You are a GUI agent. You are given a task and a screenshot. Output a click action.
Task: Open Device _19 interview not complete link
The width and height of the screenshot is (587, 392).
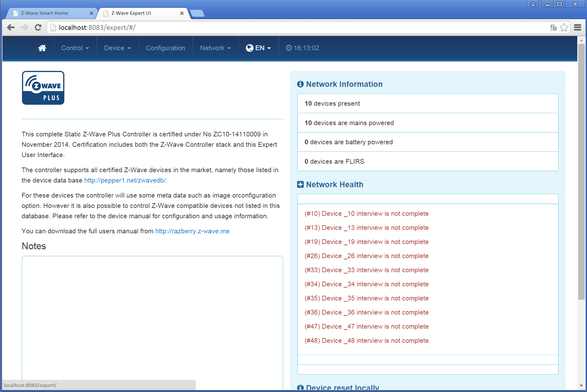point(366,242)
